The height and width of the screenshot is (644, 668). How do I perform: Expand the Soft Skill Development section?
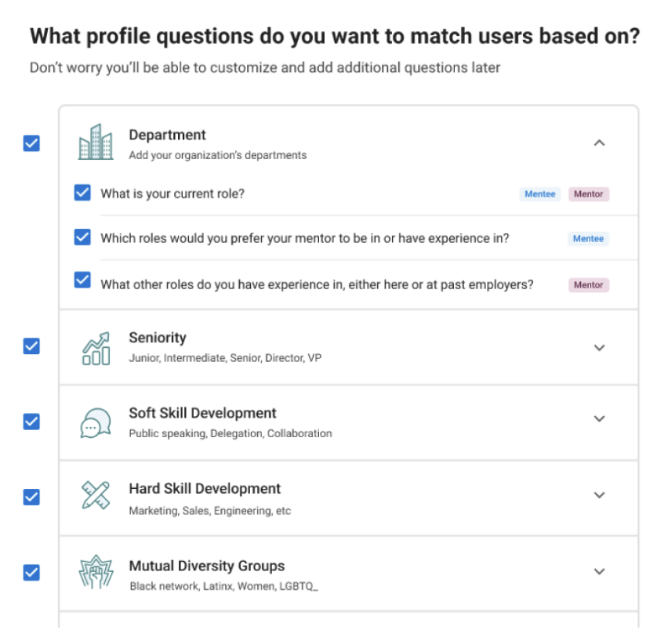tap(600, 419)
